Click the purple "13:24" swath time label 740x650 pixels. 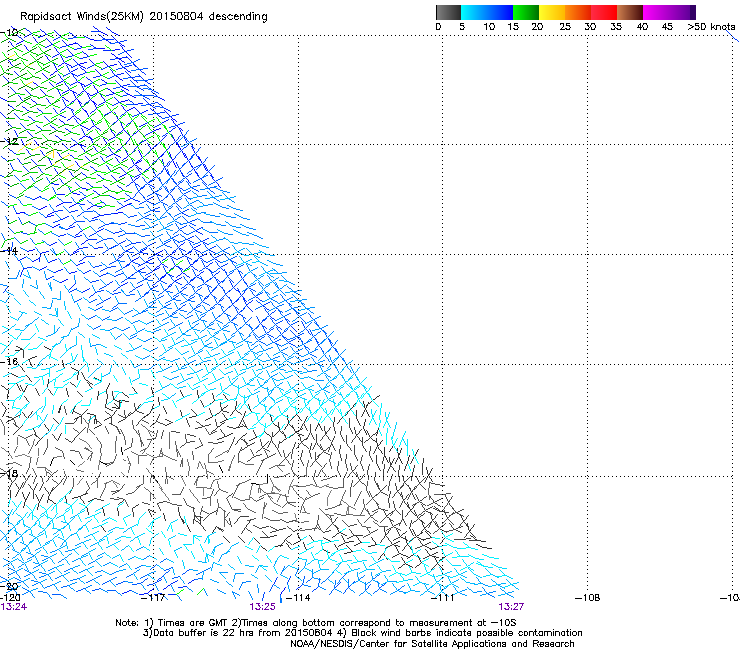click(x=14, y=607)
